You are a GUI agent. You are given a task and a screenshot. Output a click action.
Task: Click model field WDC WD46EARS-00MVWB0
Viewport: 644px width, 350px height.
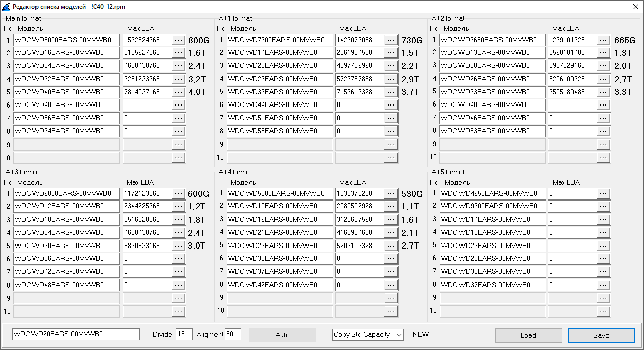[x=492, y=119]
